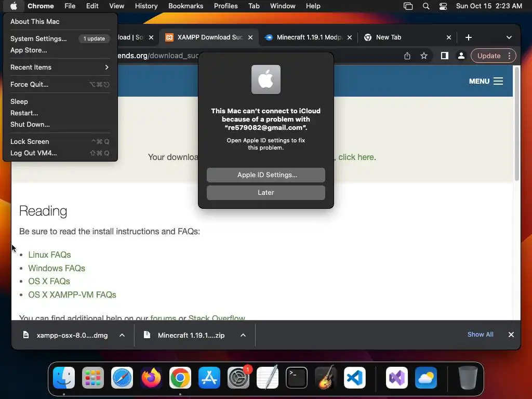Expand options for xampp-osx dmg download
The image size is (532, 399).
tap(122, 335)
